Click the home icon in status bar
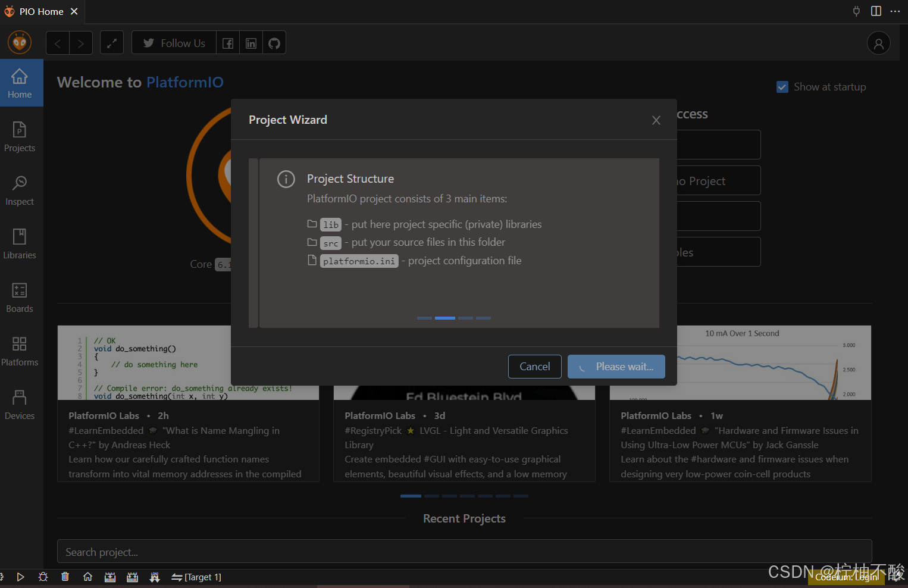This screenshot has width=908, height=588. point(87,577)
